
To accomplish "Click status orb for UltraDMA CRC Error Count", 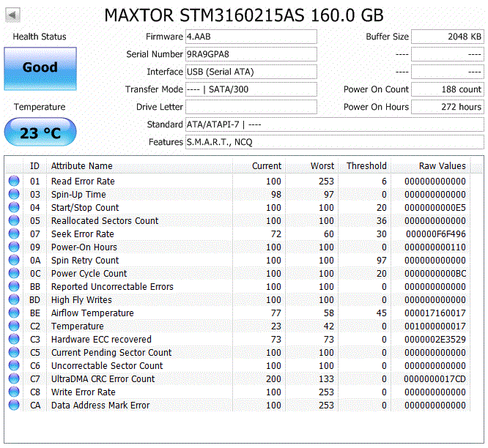I will pyautogui.click(x=14, y=379).
